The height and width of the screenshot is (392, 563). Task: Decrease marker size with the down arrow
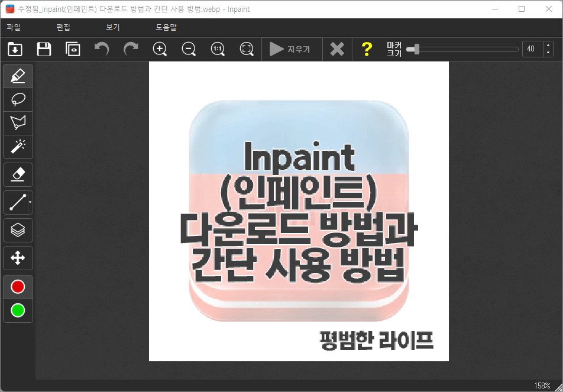coord(548,53)
